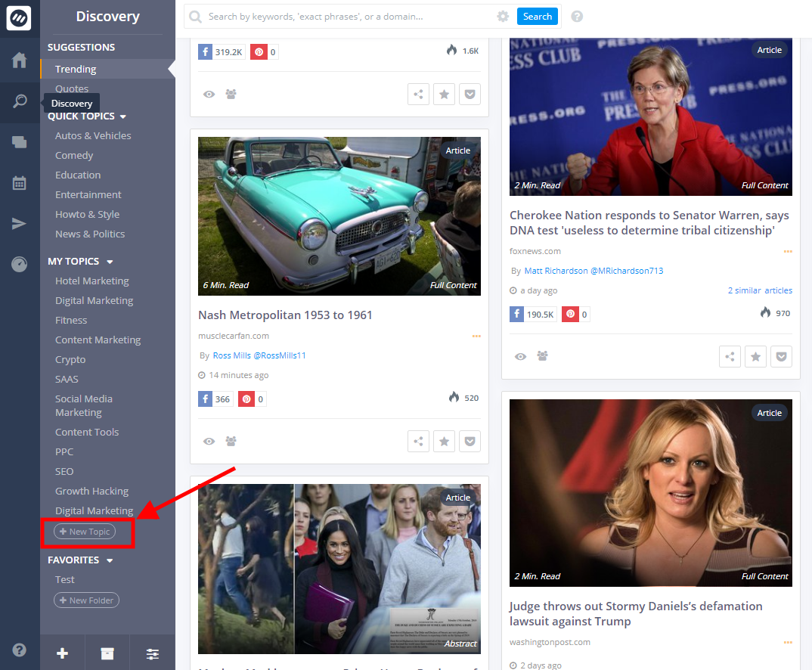This screenshot has height=670, width=812.
Task: Save Cherokee Nation article to Pocket
Action: (782, 356)
